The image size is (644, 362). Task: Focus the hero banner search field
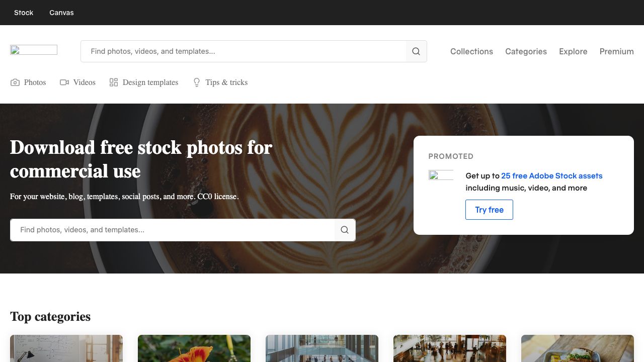pos(173,230)
